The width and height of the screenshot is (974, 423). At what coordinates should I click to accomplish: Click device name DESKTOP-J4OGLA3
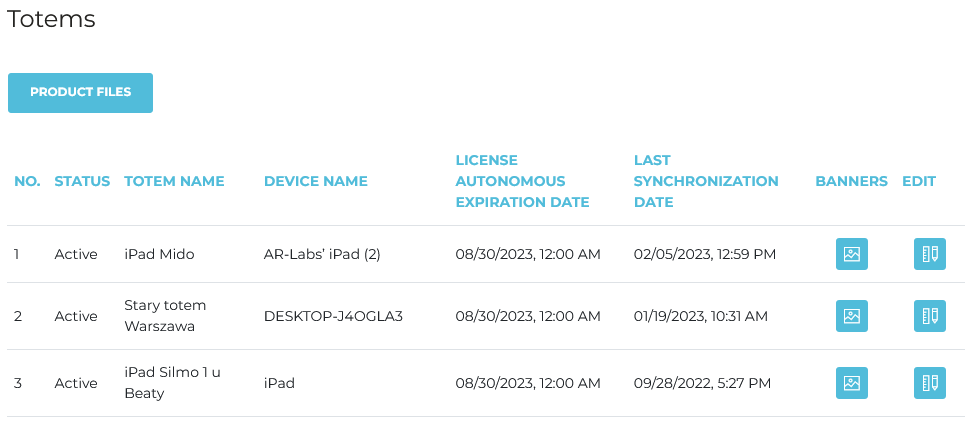[333, 316]
